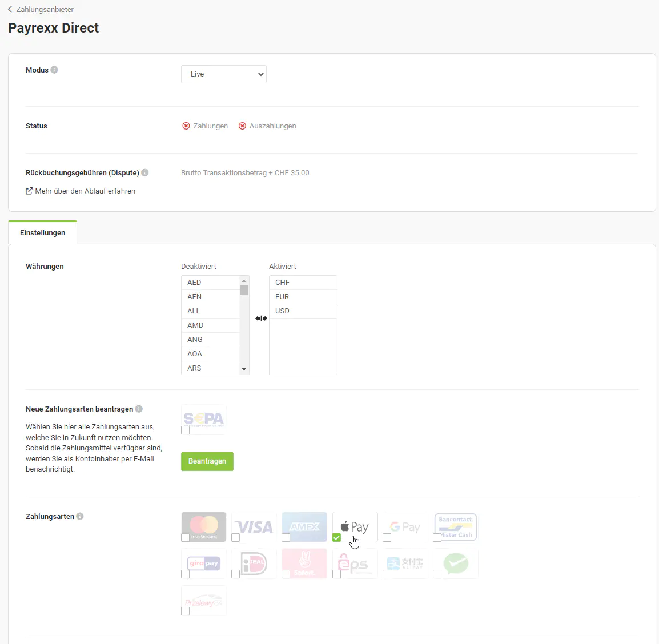This screenshot has width=659, height=644.
Task: Click the VISA payment logo
Action: click(254, 526)
